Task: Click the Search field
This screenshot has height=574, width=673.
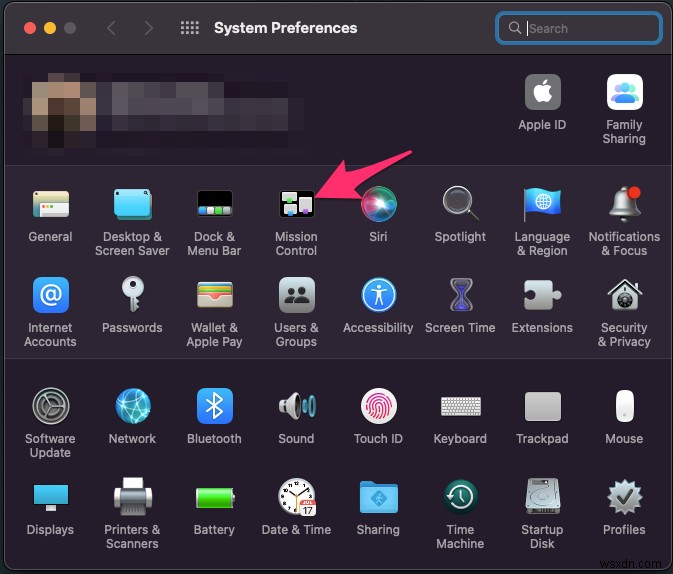Action: coord(578,28)
